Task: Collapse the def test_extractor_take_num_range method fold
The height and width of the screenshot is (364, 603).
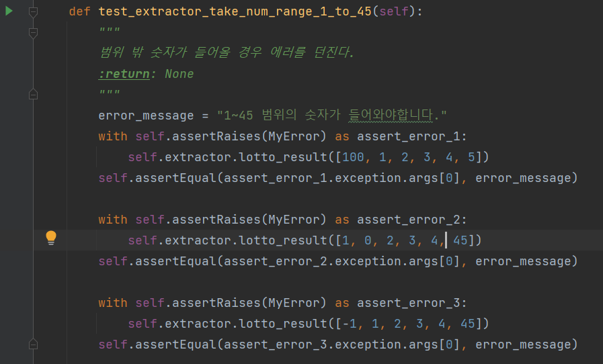Action: pyautogui.click(x=33, y=12)
